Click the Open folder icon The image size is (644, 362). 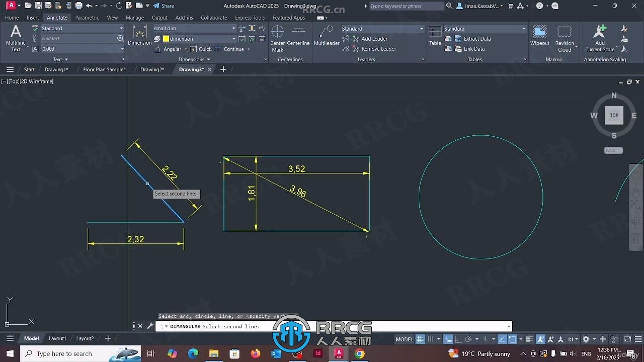28,6
